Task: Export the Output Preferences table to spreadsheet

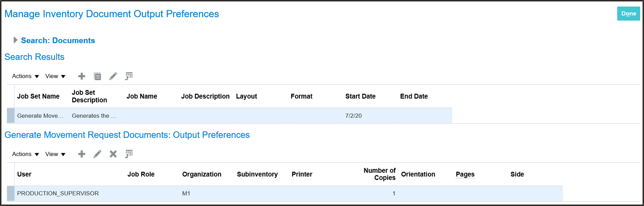Action: (129, 154)
